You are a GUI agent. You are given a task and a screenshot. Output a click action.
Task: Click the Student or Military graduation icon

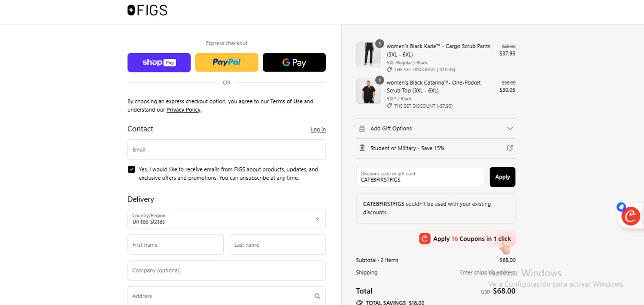coord(362,148)
